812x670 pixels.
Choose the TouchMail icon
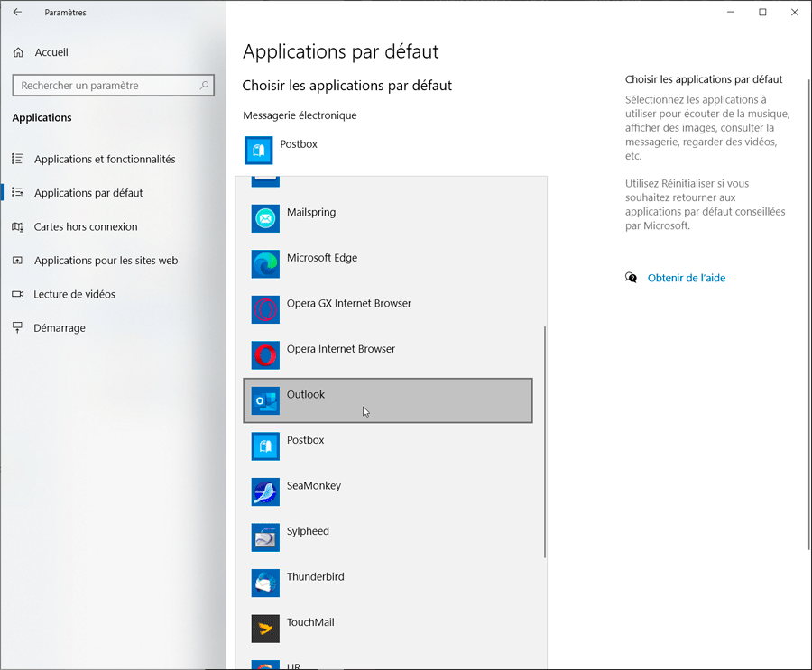pyautogui.click(x=265, y=629)
